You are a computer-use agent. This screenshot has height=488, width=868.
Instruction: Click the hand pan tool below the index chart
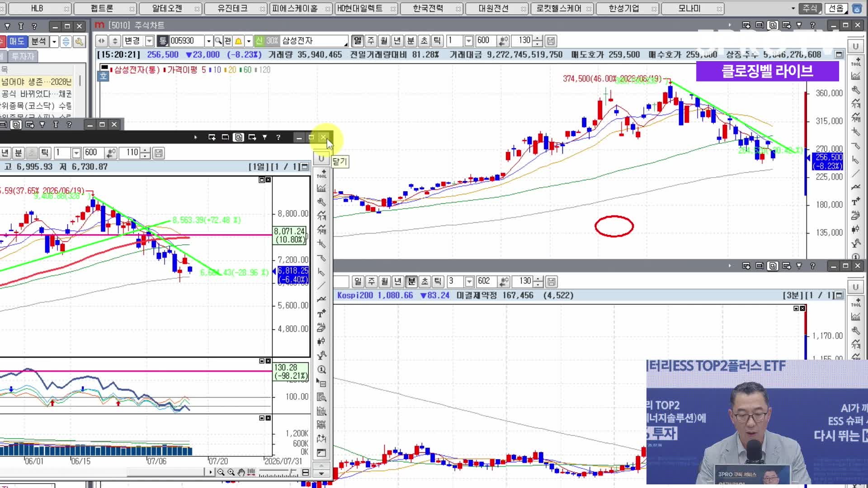click(x=241, y=472)
